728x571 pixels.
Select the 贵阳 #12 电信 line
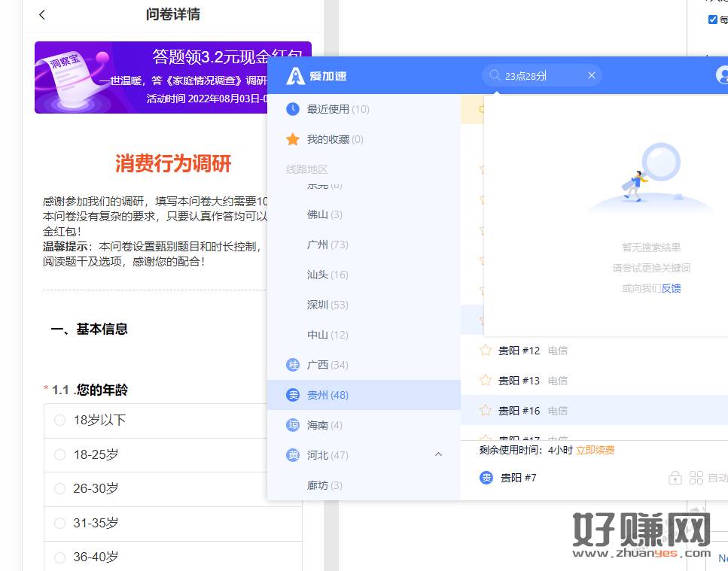pyautogui.click(x=594, y=351)
